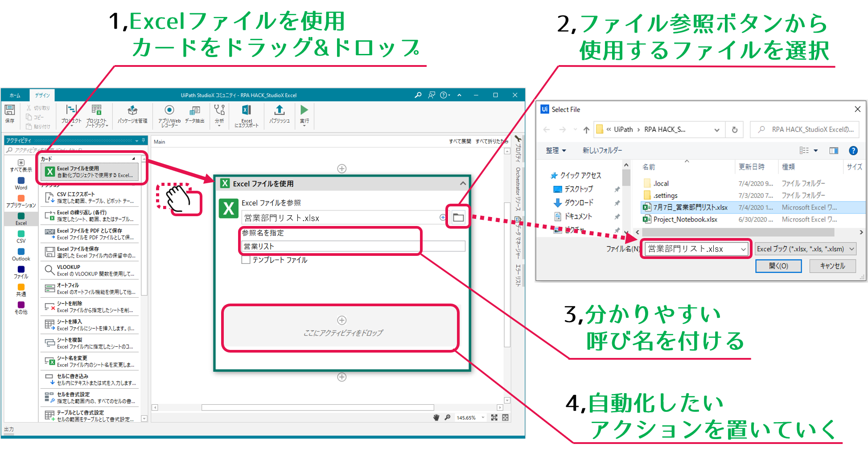Click Copy (コピー) in the ribbon
This screenshot has height=456, width=868.
click(35, 117)
